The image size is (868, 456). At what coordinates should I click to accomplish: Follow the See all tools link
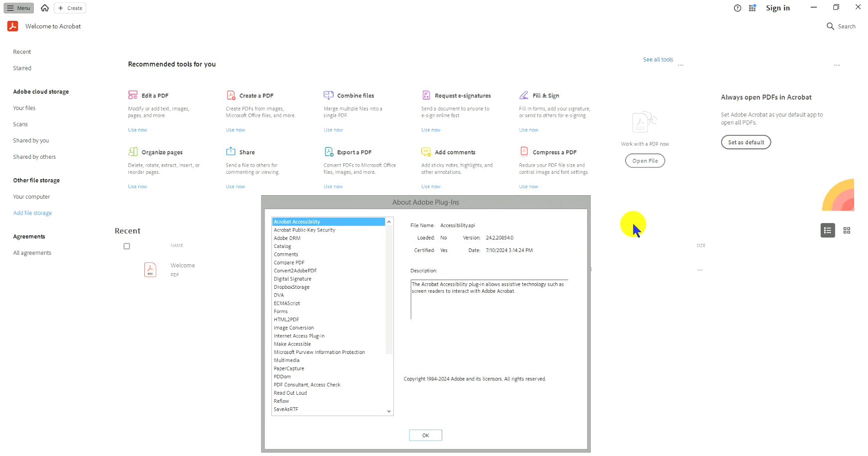click(657, 60)
